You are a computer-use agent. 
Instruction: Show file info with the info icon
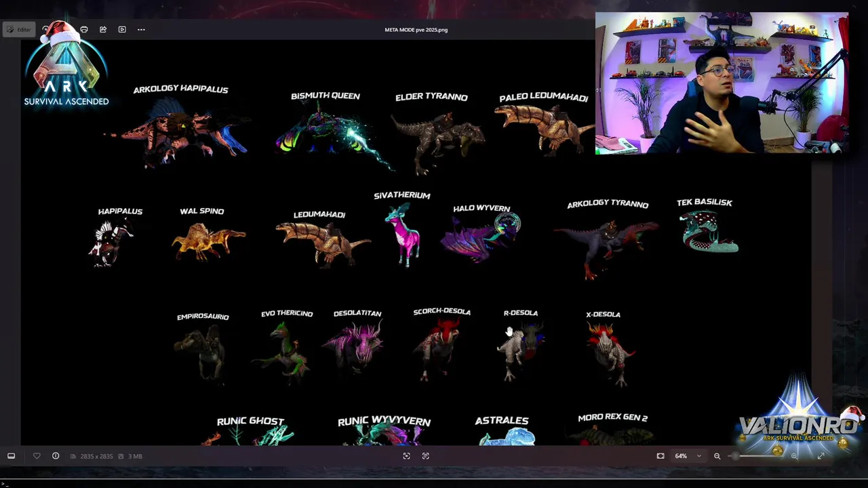[x=56, y=456]
